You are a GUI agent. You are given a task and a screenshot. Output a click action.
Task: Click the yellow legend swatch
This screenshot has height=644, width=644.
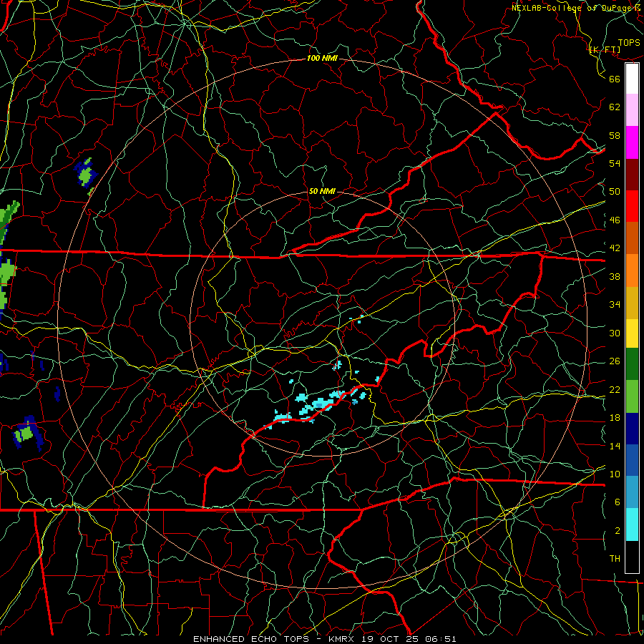[x=632, y=333]
